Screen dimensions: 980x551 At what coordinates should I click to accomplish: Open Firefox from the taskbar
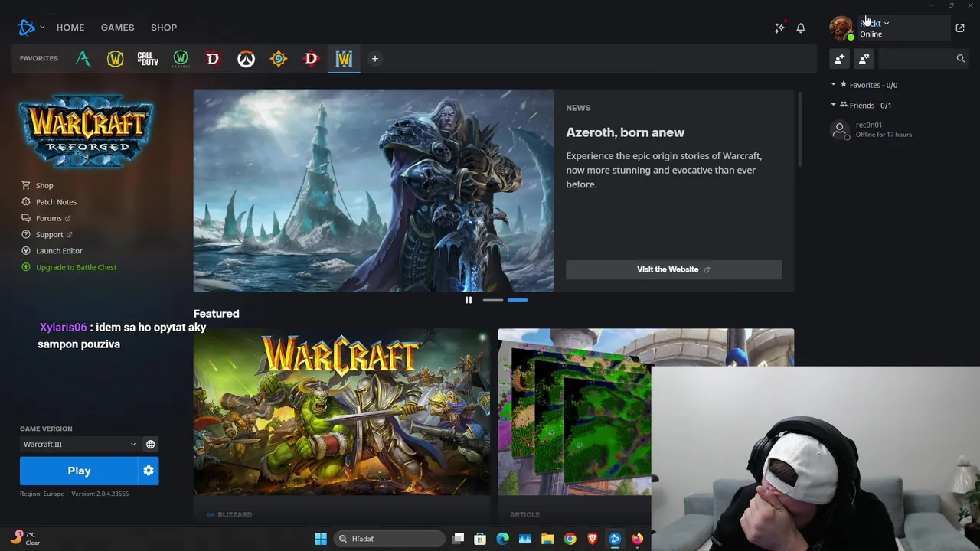pos(637,539)
